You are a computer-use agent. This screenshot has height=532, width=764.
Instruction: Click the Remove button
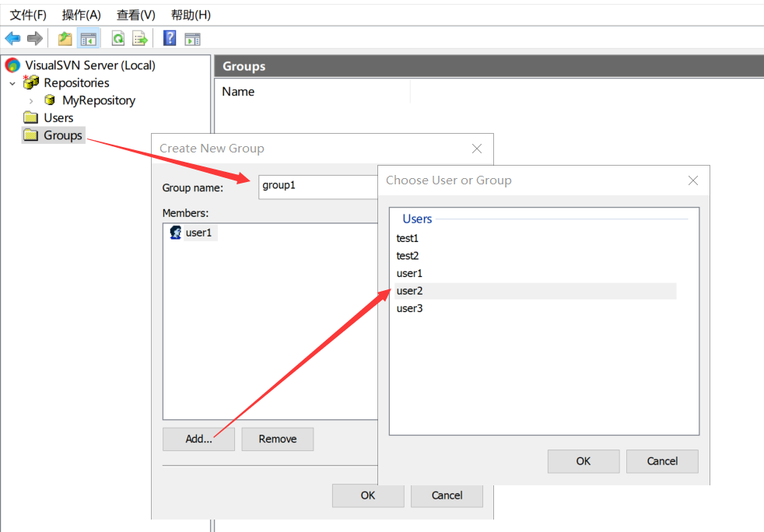coord(278,439)
